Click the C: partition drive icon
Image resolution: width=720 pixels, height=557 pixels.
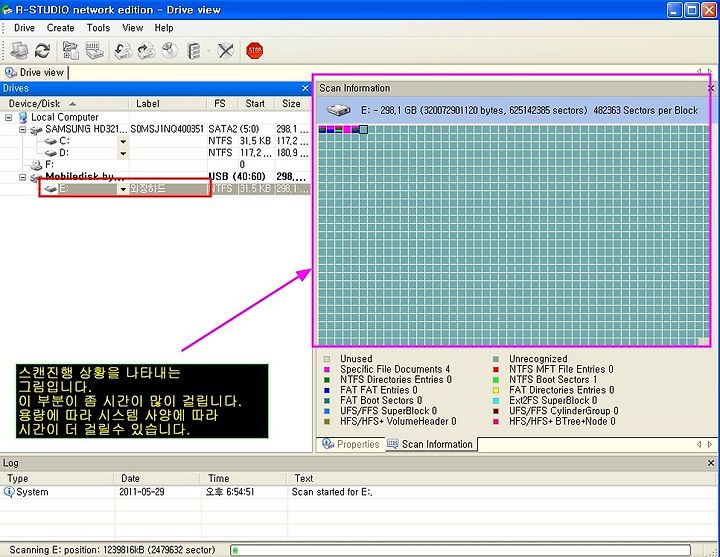51,141
